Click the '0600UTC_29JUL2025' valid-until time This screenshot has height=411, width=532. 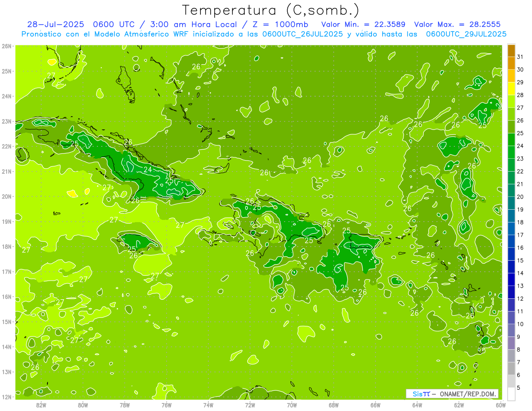466,34
